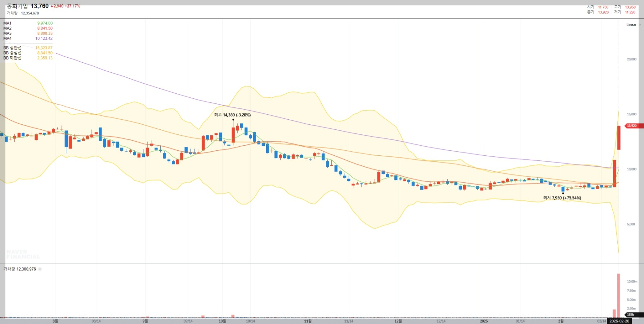Click the 15,000 price axis label

pyautogui.click(x=631, y=114)
